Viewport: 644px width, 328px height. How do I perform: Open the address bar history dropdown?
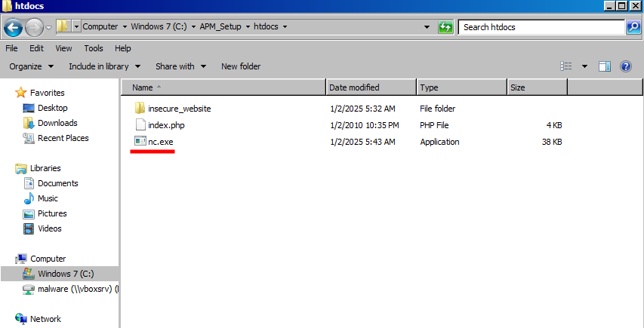click(427, 27)
